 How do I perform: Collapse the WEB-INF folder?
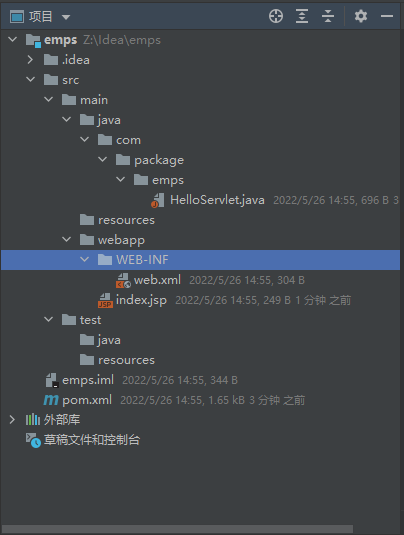point(84,260)
